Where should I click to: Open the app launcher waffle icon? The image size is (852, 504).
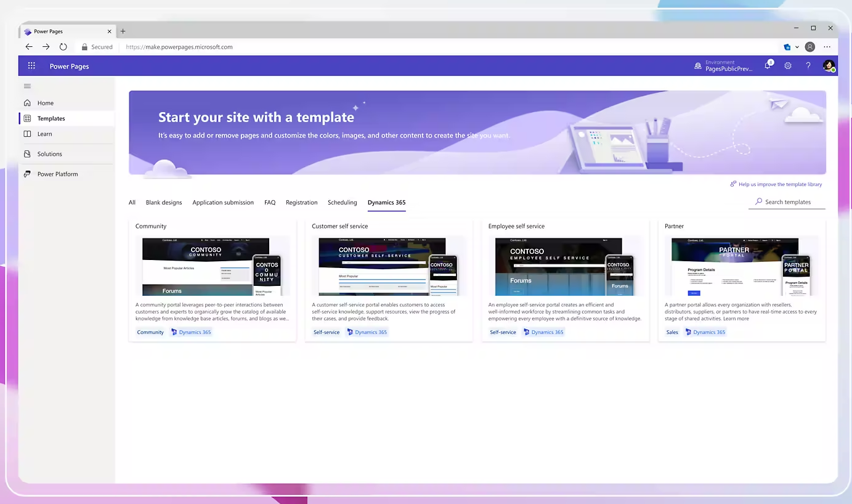click(x=31, y=66)
